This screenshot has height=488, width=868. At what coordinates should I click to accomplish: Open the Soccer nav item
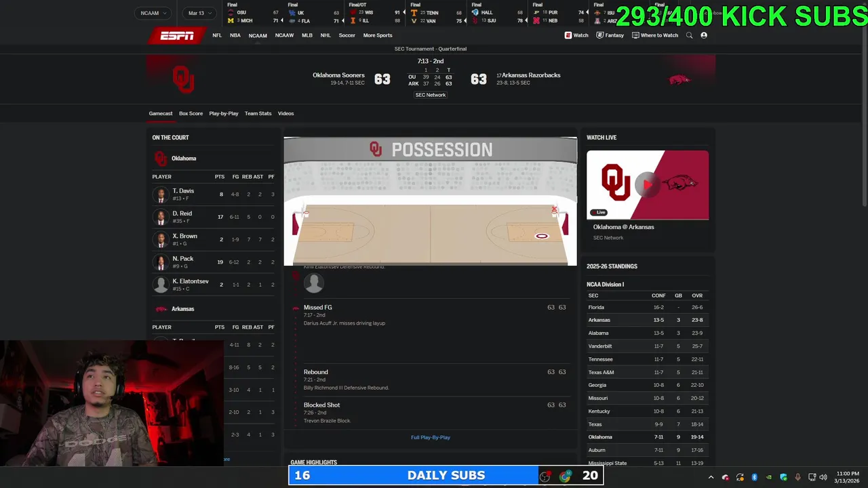coord(347,35)
